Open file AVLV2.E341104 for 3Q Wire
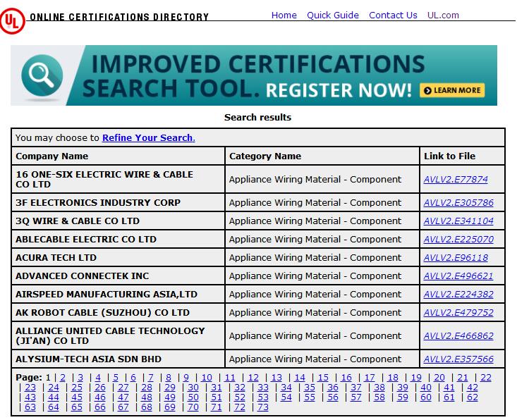The width and height of the screenshot is (517, 420). pos(458,221)
